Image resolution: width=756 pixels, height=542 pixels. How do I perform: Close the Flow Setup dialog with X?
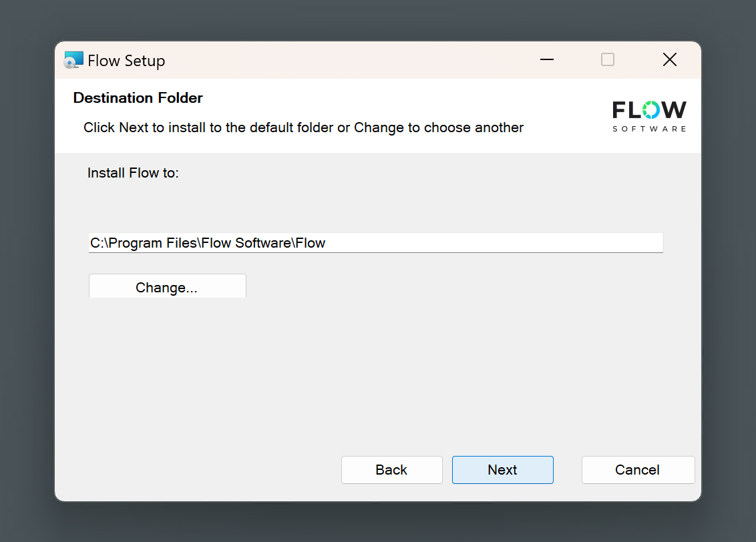[x=669, y=60]
